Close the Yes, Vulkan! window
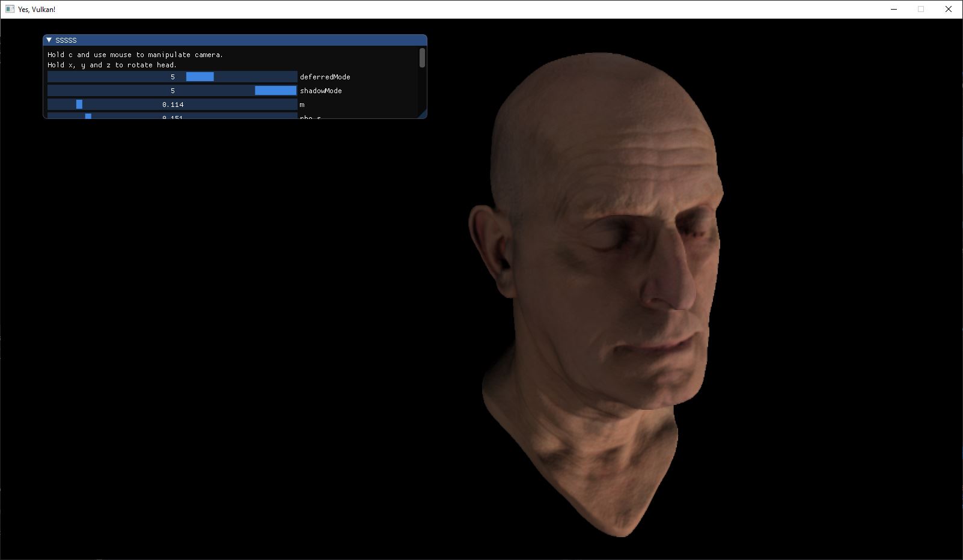The width and height of the screenshot is (963, 560). click(x=949, y=9)
